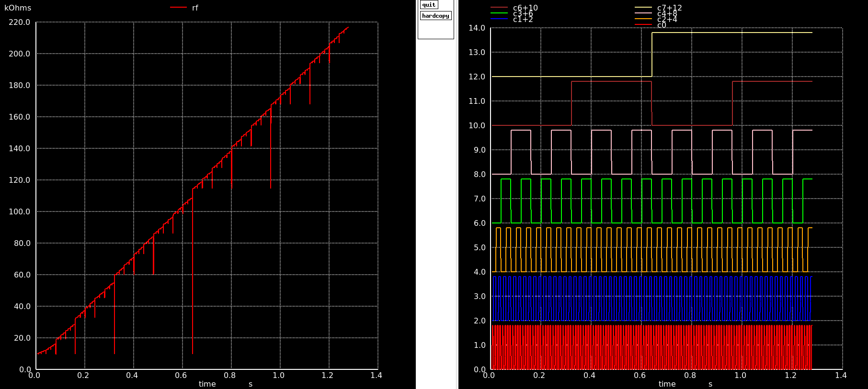Click the 20.0 y-axis tick label
868x389 pixels.
click(22, 338)
